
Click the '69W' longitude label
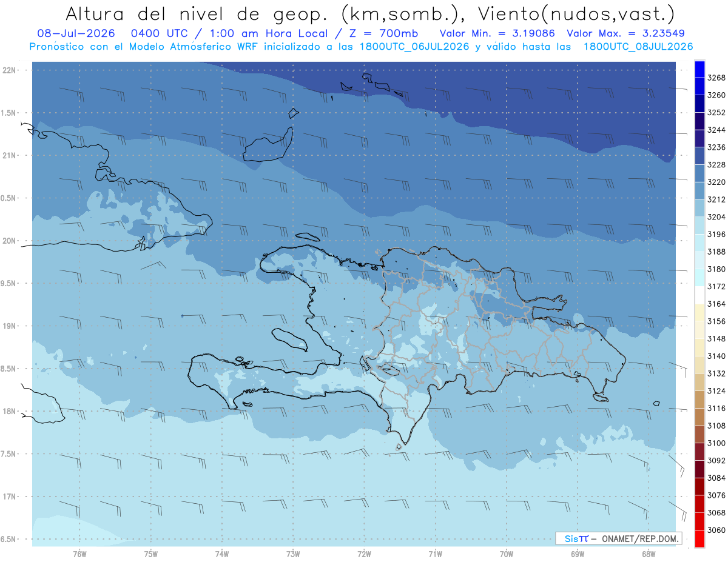[578, 554]
